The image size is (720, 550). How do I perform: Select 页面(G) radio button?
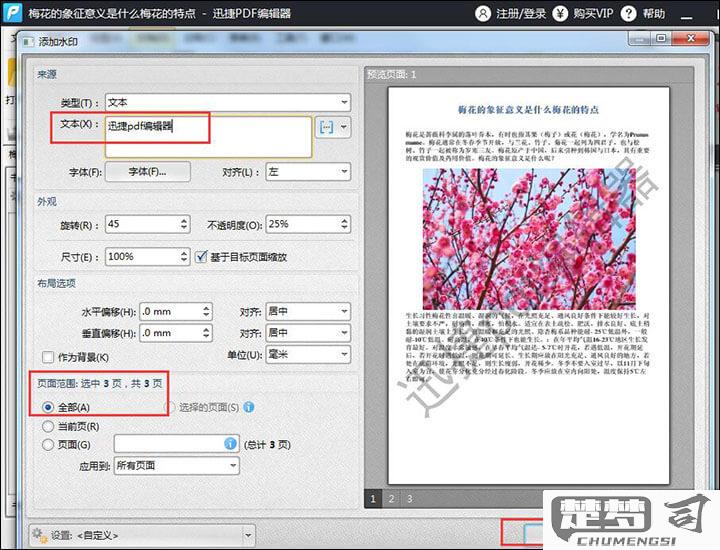click(x=48, y=444)
